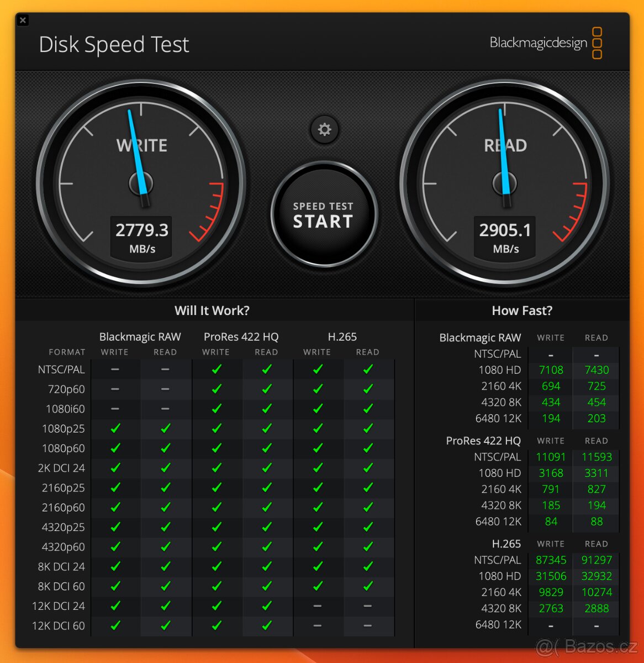Click the WRITE speed gauge dial

coord(141,184)
